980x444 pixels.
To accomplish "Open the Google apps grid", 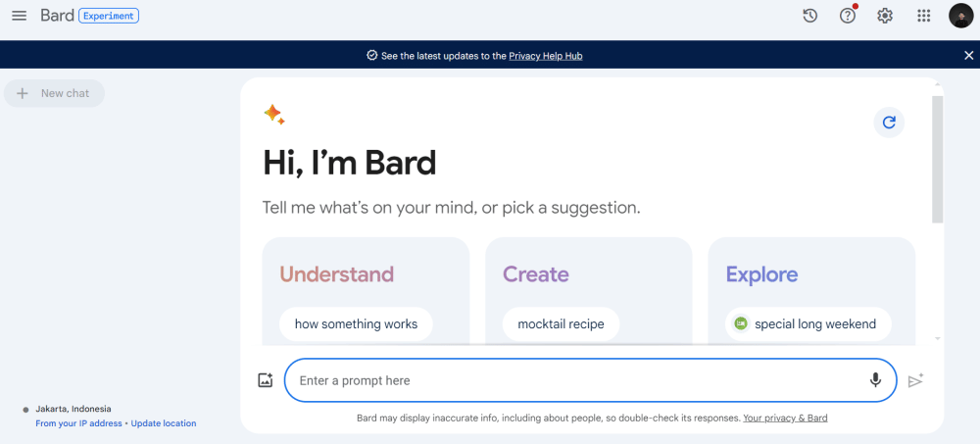I will (923, 16).
